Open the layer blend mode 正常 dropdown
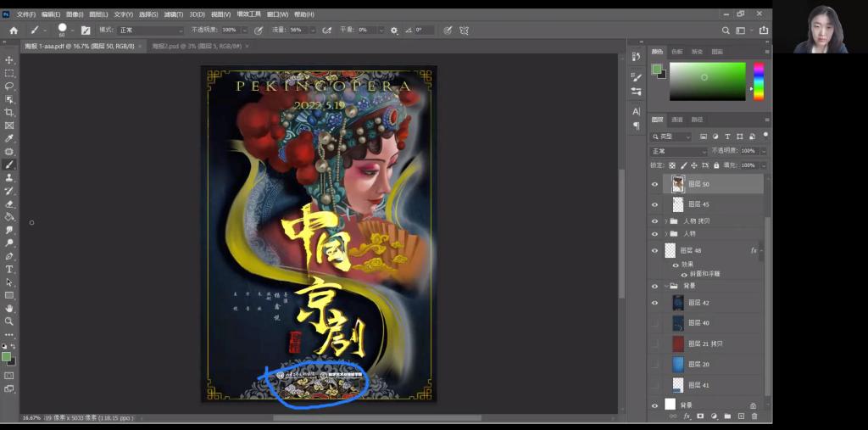The image size is (868, 430). click(x=678, y=151)
